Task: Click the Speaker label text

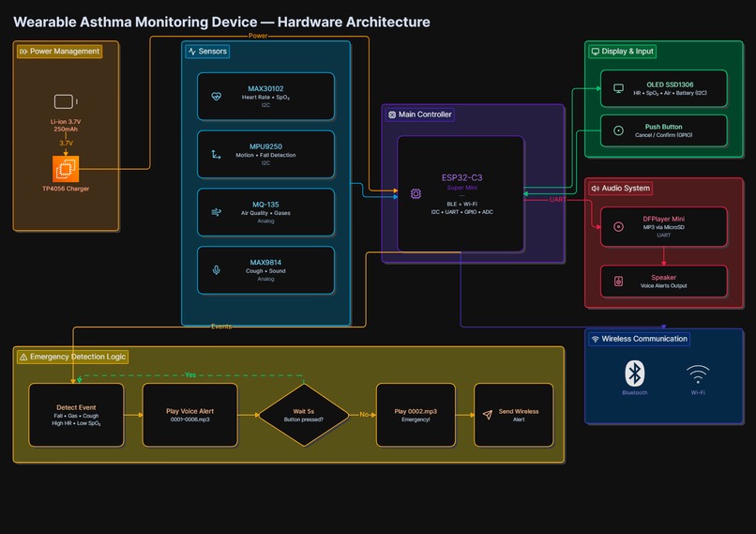Action: pyautogui.click(x=663, y=278)
